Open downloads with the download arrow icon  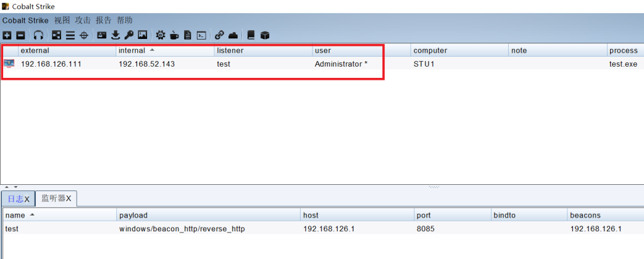(115, 35)
